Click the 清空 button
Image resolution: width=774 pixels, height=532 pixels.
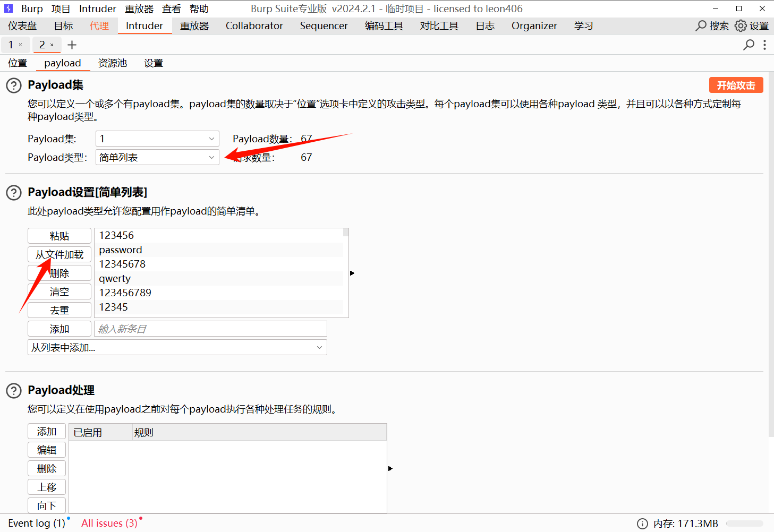[59, 291]
